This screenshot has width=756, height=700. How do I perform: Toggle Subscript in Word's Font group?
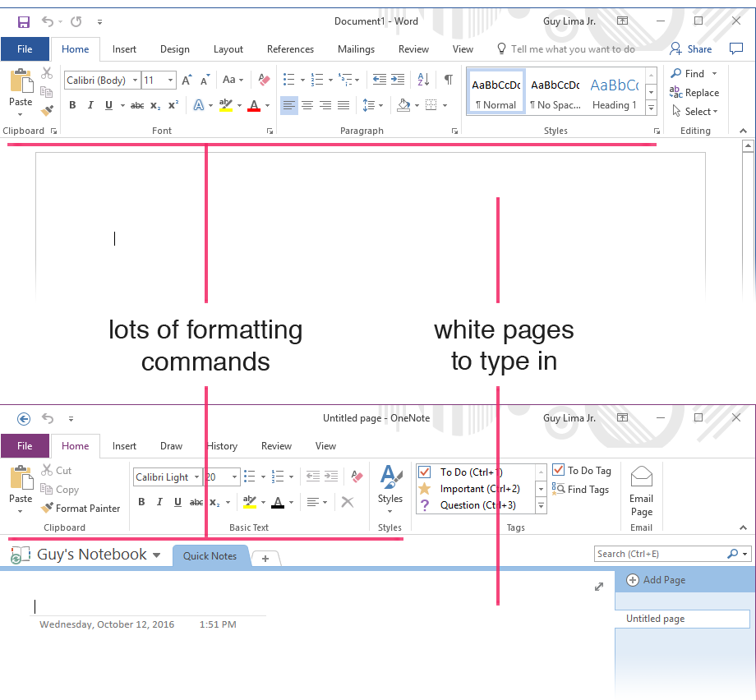(x=155, y=106)
